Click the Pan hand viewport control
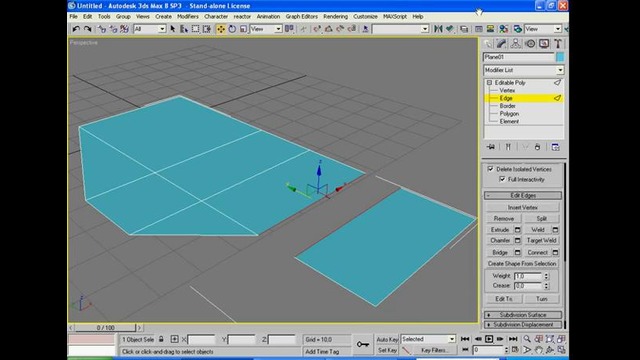Image resolution: width=640 pixels, height=360 pixels. 538,350
